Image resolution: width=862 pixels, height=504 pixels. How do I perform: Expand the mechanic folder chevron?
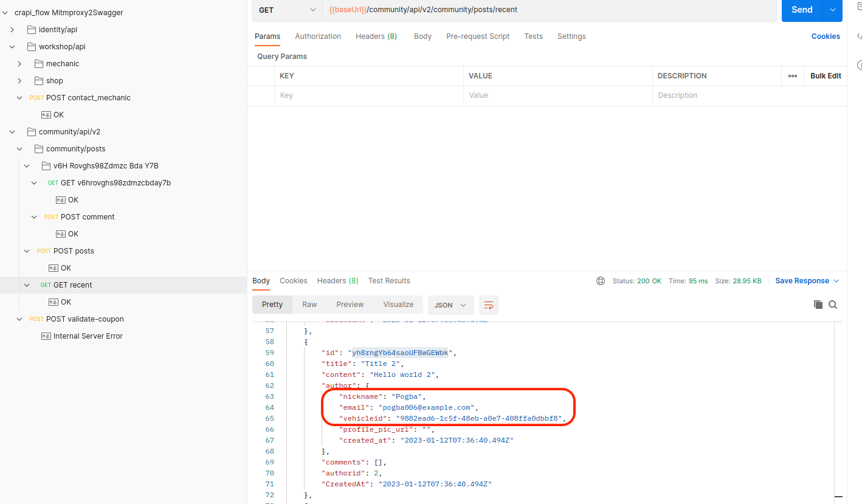coord(19,64)
